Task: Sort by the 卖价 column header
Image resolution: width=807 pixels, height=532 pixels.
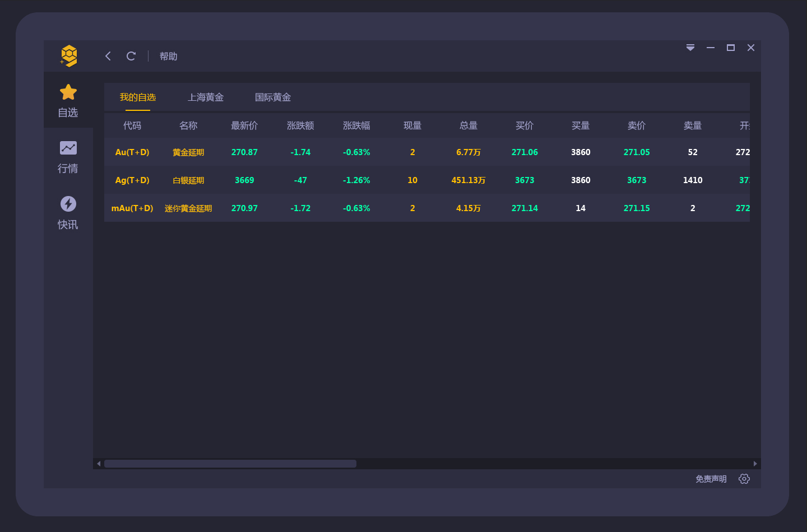Action: click(x=637, y=125)
